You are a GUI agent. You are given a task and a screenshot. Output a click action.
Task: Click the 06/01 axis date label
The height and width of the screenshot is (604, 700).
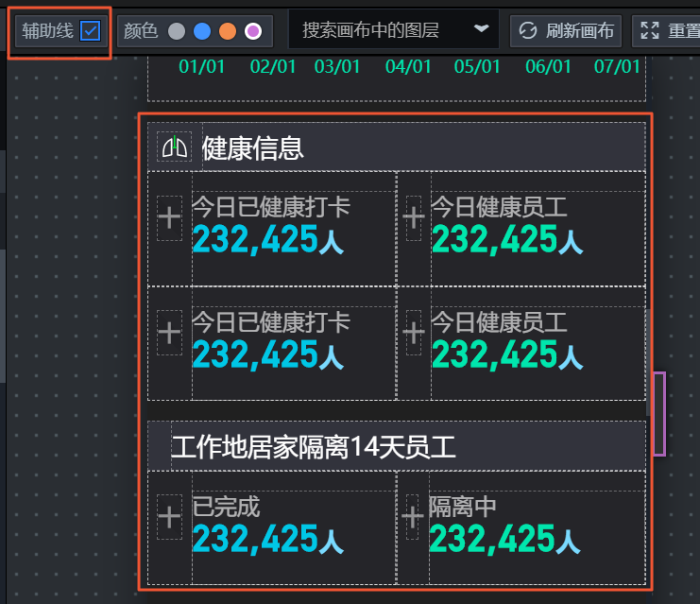pos(548,66)
